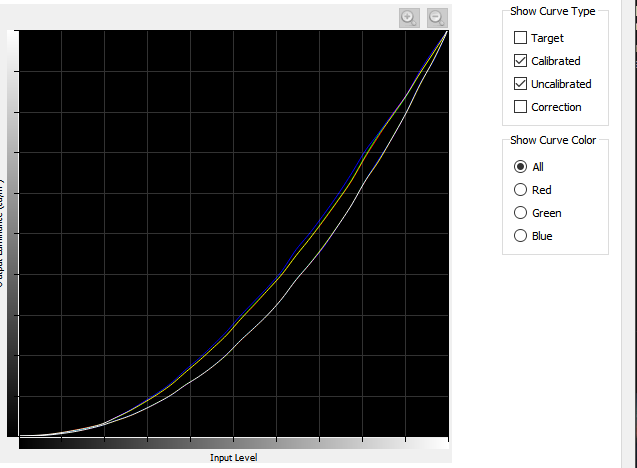Click the Show Curve Type group title
Screen dimensions: 637x468
pos(552,12)
